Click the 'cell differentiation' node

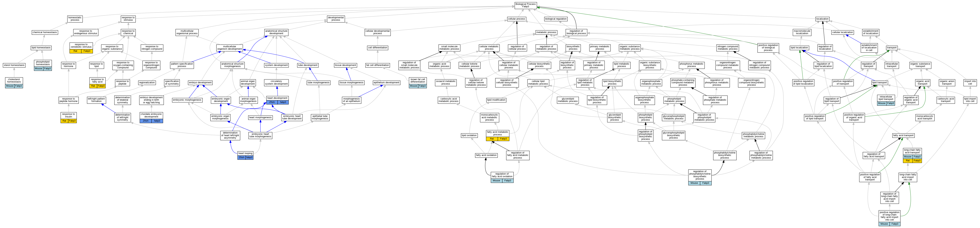click(377, 48)
